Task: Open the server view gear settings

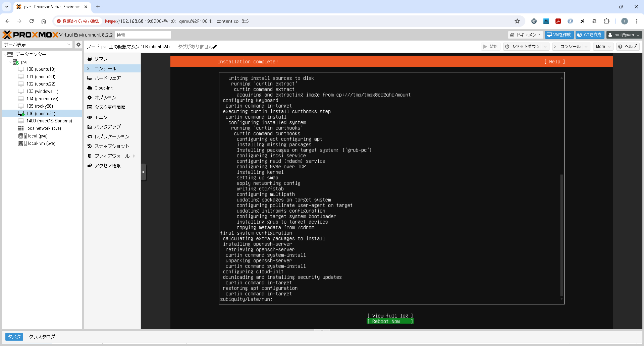Action: point(78,45)
